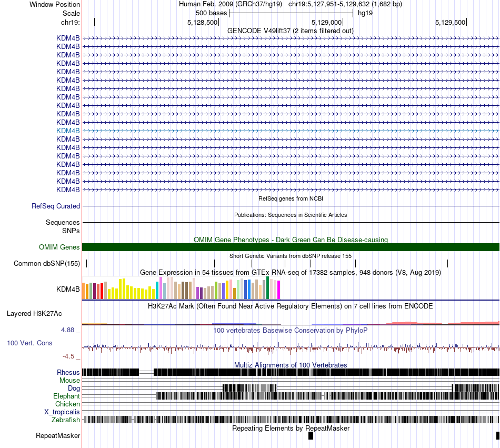500x448 pixels.
Task: Click the gap in the Rhesus alignment
Action: pyautogui.click(x=146, y=372)
